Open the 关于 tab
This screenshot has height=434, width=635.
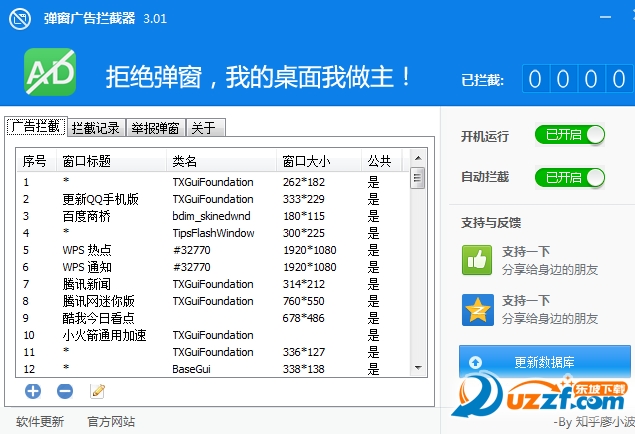tap(206, 128)
